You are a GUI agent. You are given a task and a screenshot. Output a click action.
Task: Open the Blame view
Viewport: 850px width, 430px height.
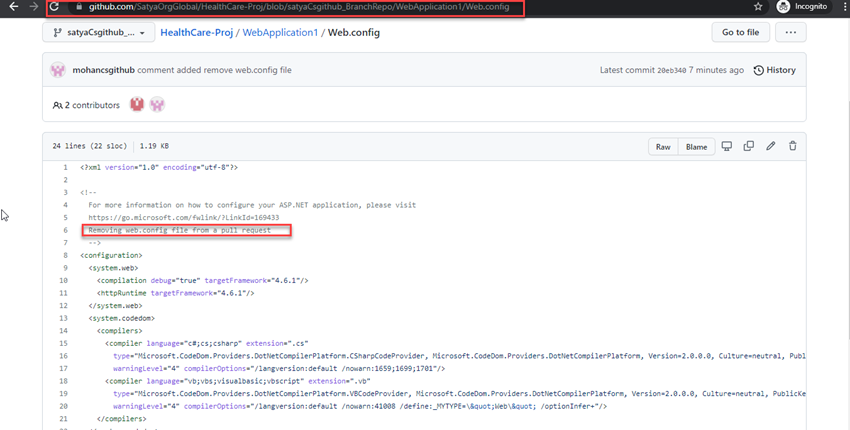click(x=696, y=147)
